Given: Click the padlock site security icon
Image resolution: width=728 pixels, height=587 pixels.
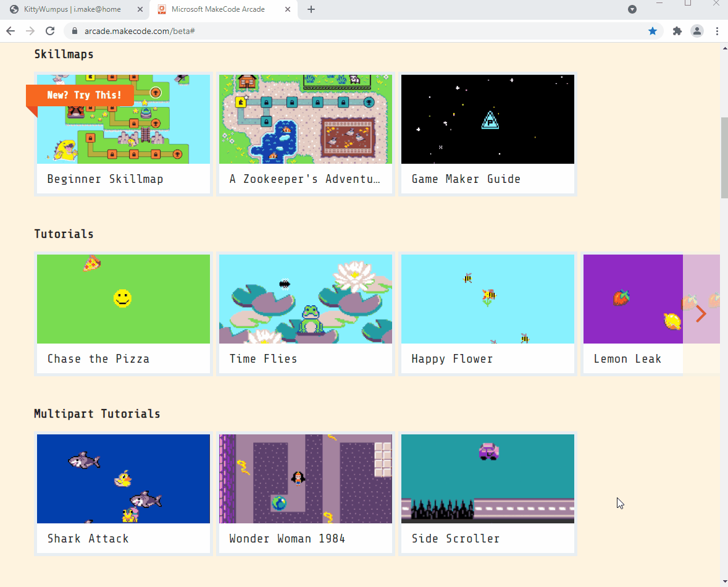Looking at the screenshot, I should pos(74,30).
